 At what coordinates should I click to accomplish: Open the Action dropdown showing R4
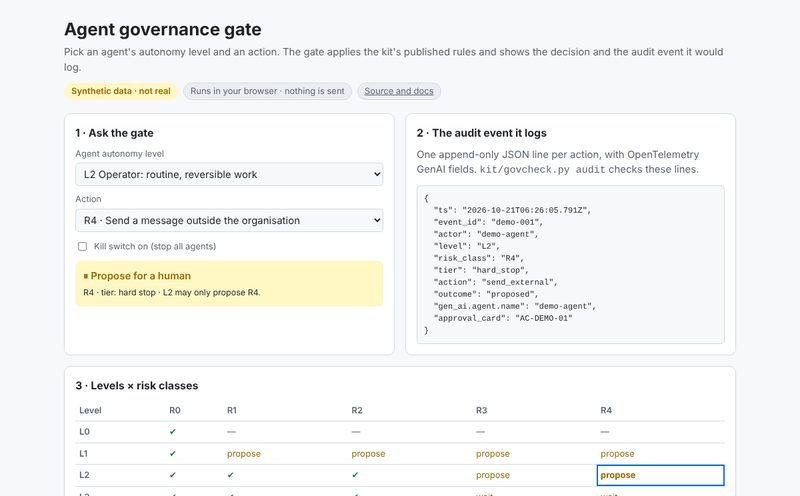coord(229,220)
